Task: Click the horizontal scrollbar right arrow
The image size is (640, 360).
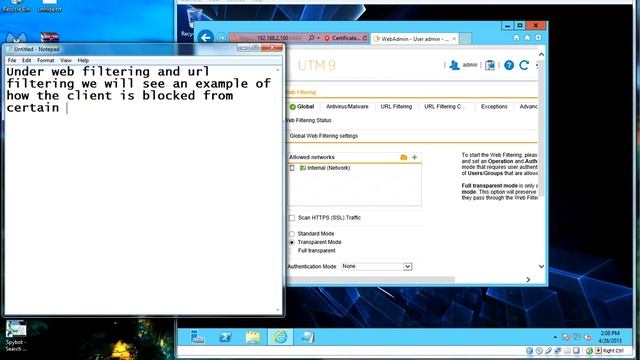Action: (x=528, y=280)
